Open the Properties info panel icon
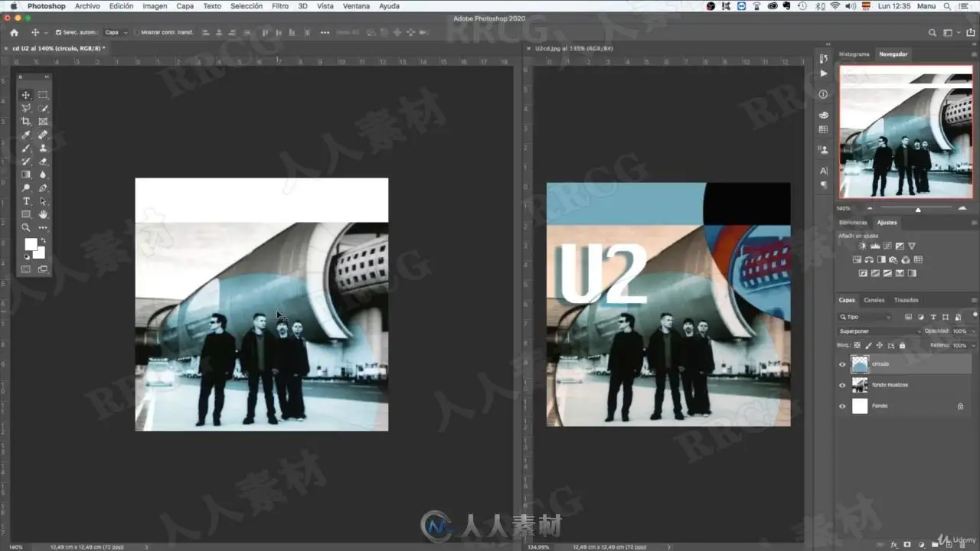 pyautogui.click(x=823, y=94)
